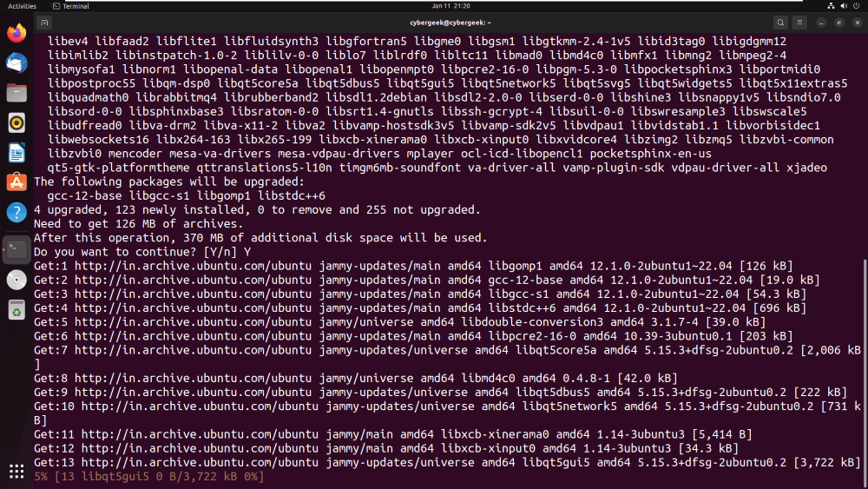The width and height of the screenshot is (868, 489).
Task: Open the disc drive icon in dock
Action: (16, 280)
